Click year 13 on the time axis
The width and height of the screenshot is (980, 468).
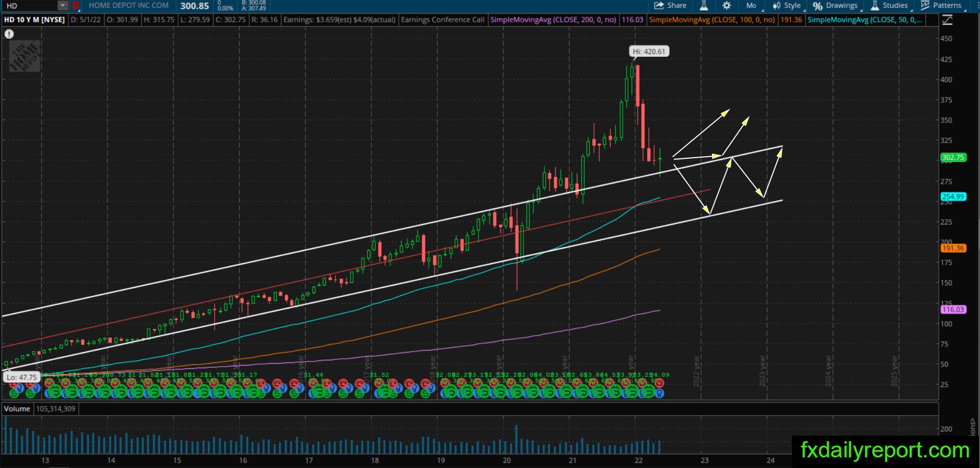click(45, 460)
